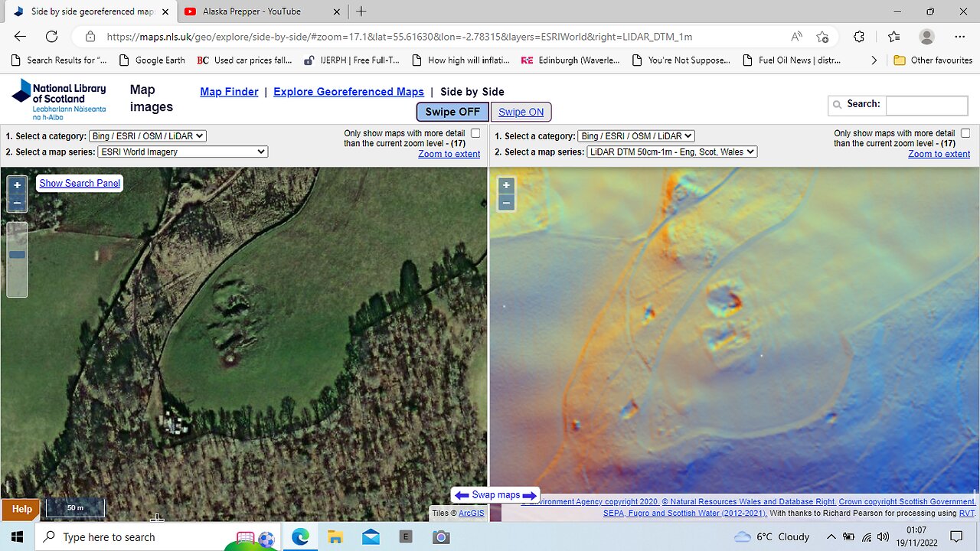Switch to Swipe ON mode
Viewport: 980px width, 551px height.
pyautogui.click(x=521, y=112)
